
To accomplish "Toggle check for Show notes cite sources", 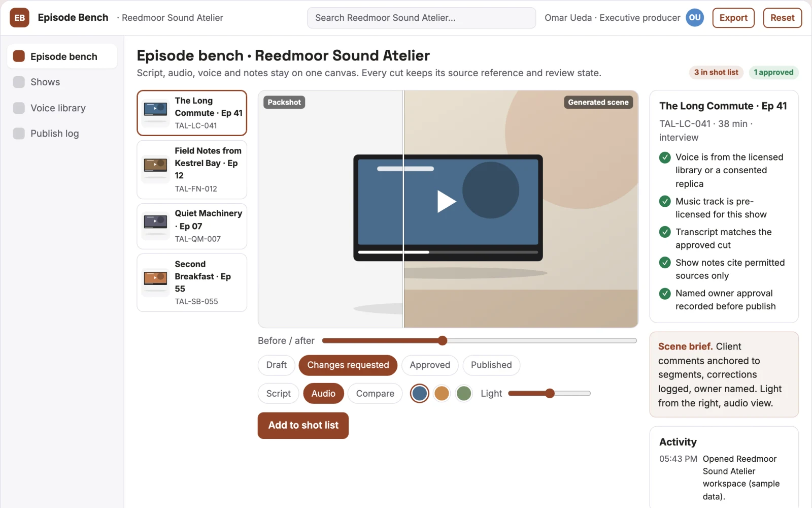I will click(x=665, y=263).
